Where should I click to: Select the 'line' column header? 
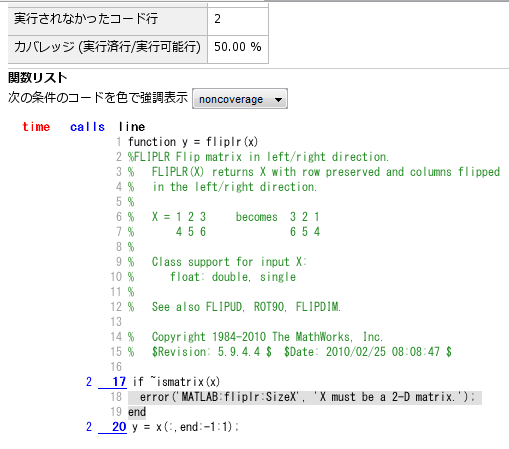(132, 127)
